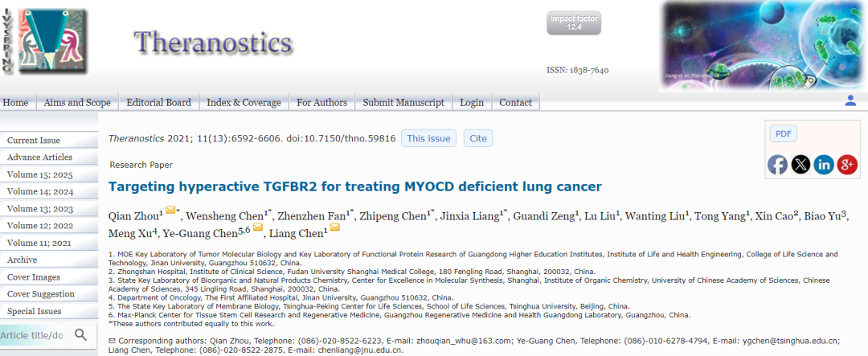
Task: Click Qian Zhou's email envelope icon
Action: pyautogui.click(x=170, y=210)
